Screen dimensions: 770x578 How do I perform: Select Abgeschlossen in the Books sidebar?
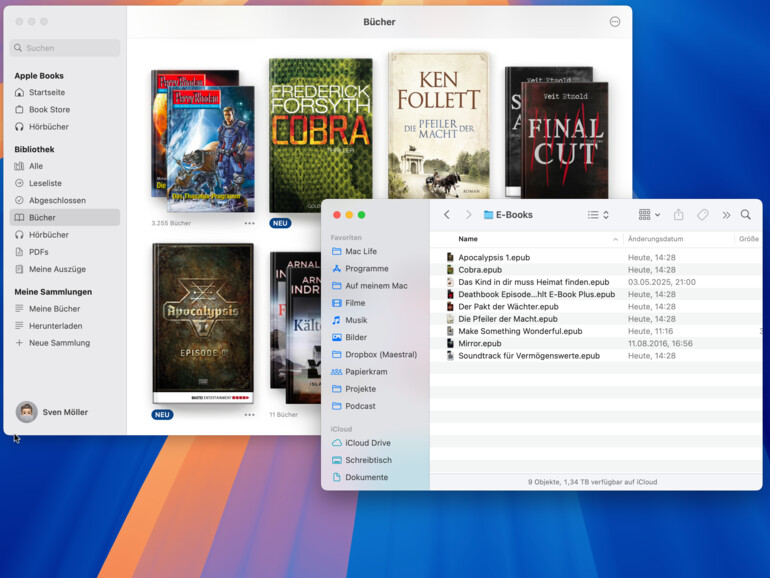[x=57, y=200]
